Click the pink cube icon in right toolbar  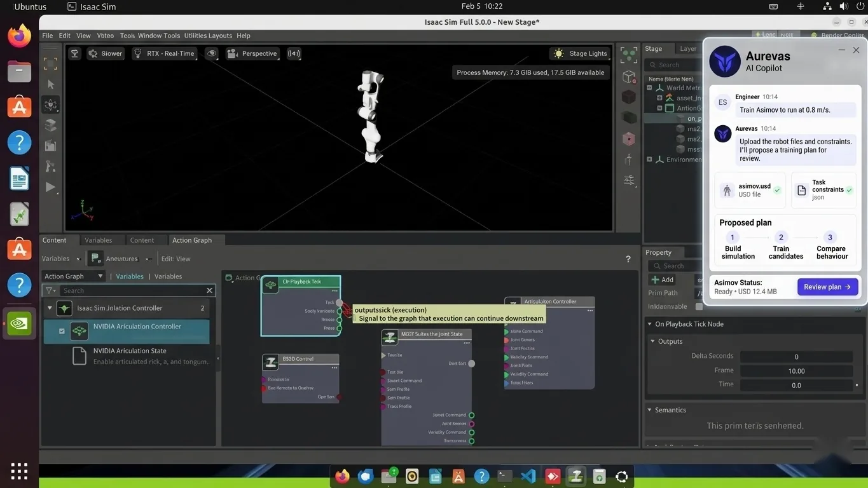(x=629, y=139)
